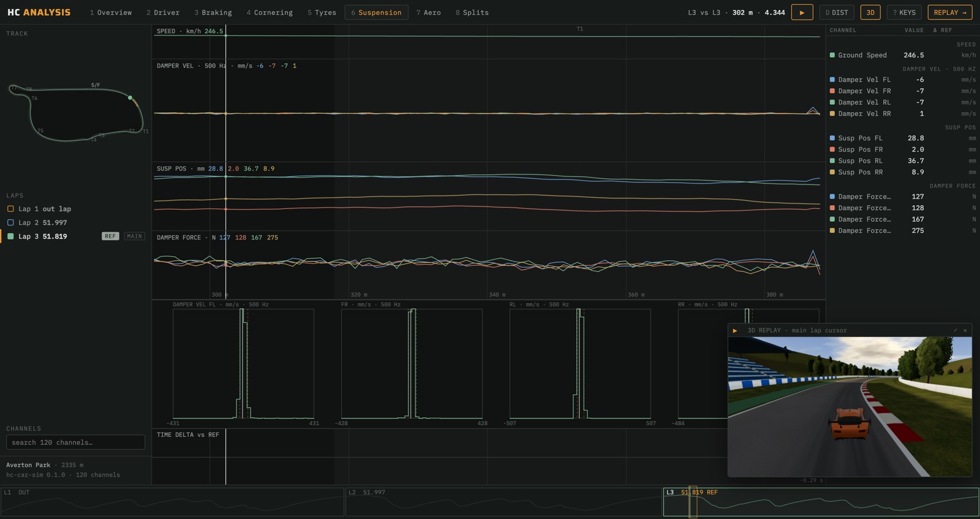
Task: Click the MAIN badge on Lap 3
Action: [135, 236]
